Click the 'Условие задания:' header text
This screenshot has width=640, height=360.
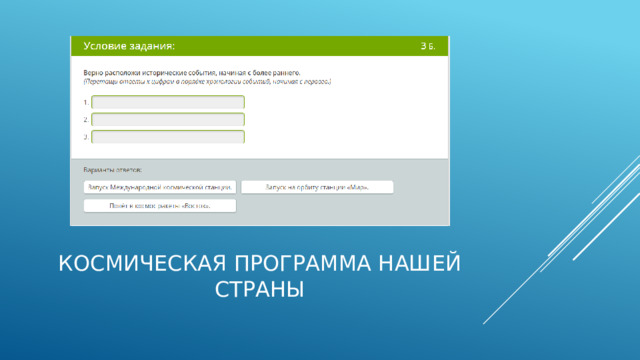(129, 46)
